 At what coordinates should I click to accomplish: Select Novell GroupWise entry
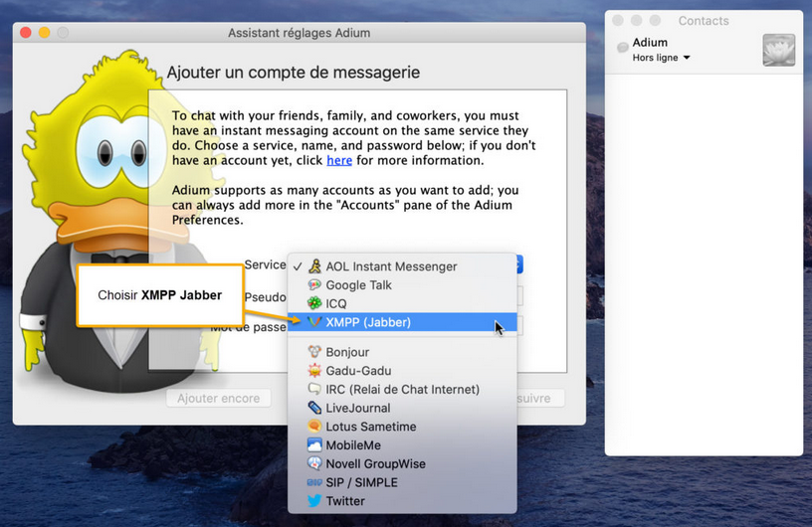pos(402,463)
